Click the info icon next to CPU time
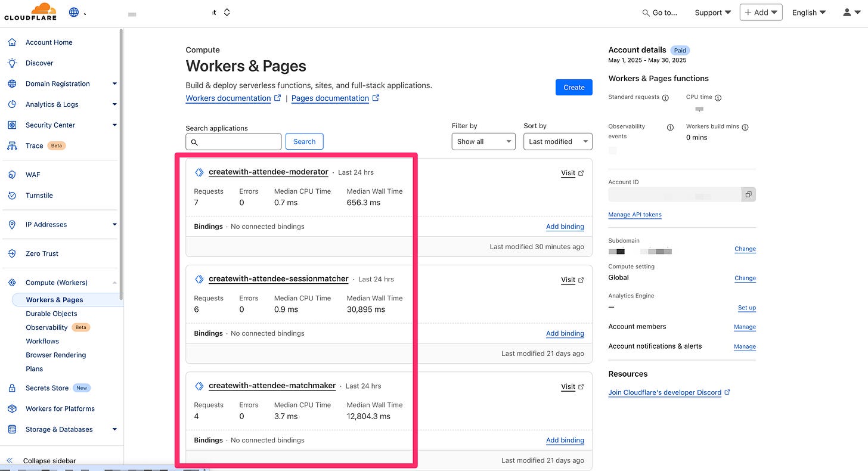868x471 pixels. 718,98
